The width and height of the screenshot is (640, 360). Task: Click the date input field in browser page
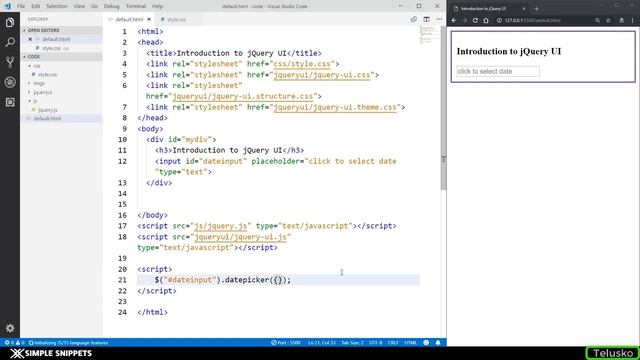point(498,71)
